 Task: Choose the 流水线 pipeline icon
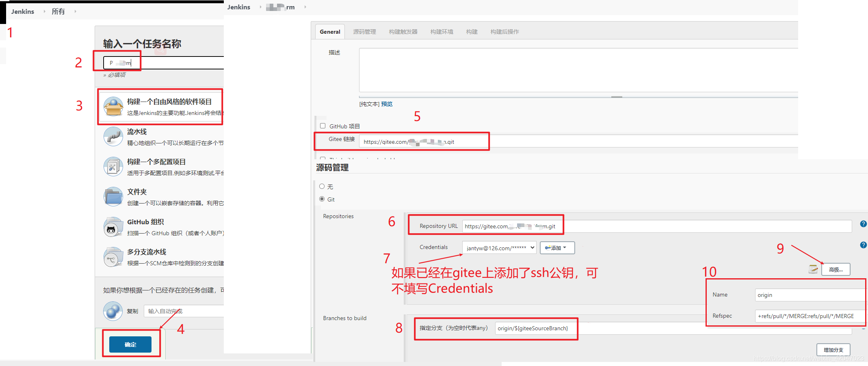coord(113,136)
